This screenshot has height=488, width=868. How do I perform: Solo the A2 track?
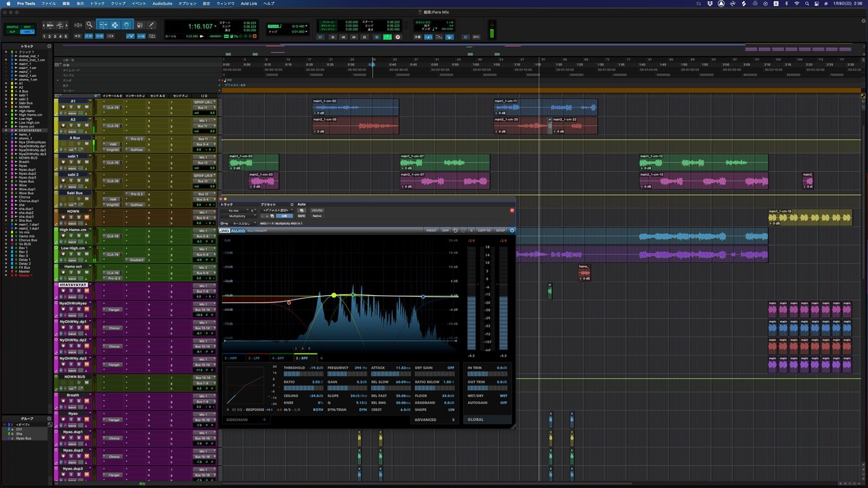tap(80, 125)
